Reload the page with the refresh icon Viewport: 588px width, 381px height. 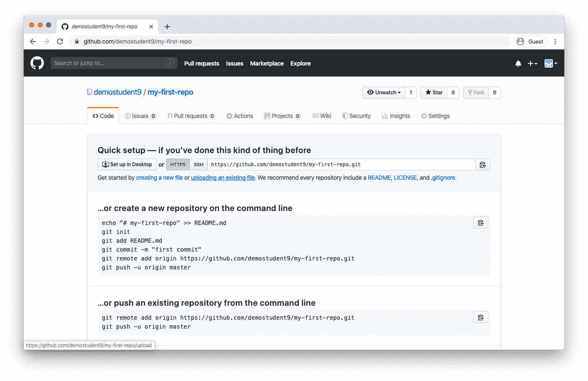[x=60, y=41]
